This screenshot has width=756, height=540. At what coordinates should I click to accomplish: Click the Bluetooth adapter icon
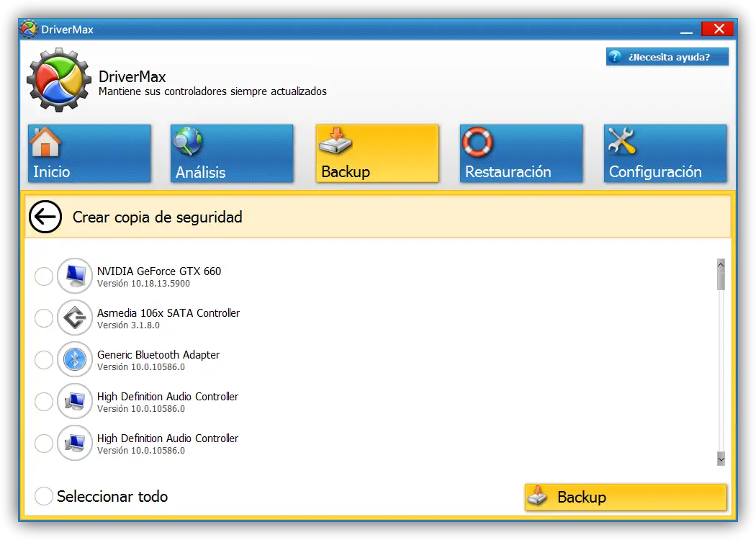75,359
